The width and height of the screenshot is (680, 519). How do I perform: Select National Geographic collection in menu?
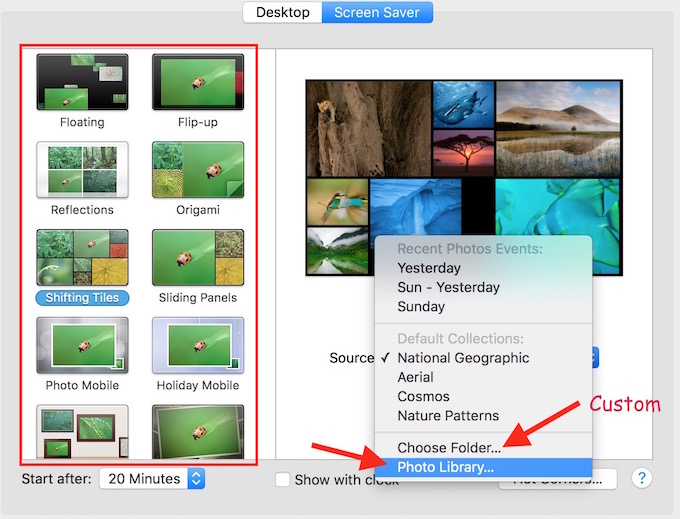point(463,358)
